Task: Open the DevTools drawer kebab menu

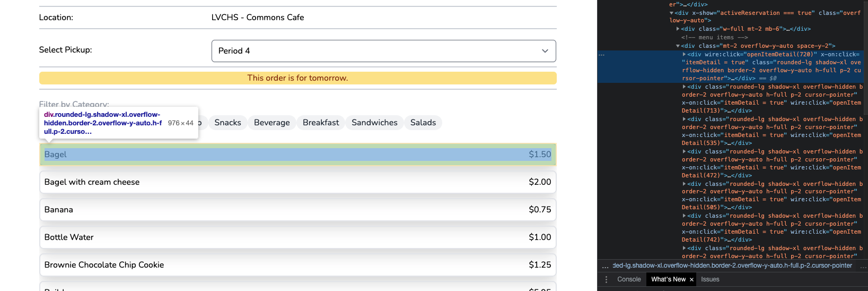Action: coord(606,279)
